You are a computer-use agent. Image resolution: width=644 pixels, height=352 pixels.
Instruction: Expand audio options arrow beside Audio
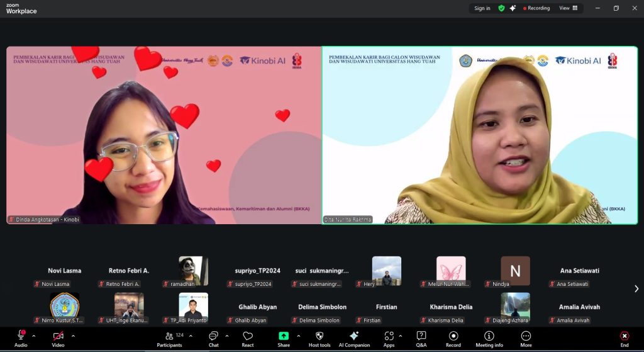coord(34,336)
